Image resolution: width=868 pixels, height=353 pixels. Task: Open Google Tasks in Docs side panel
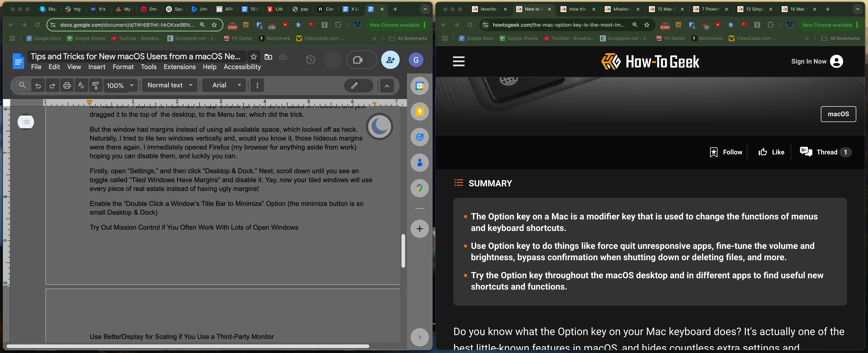pos(420,137)
